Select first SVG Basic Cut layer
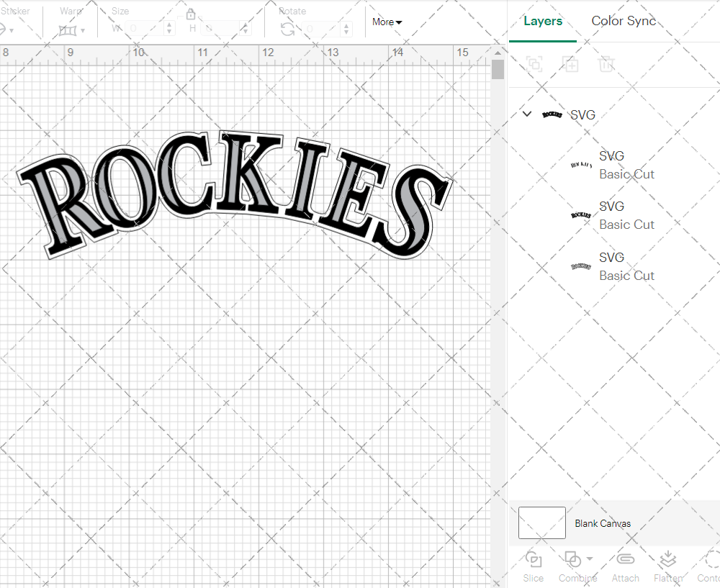720x588 pixels. point(614,165)
